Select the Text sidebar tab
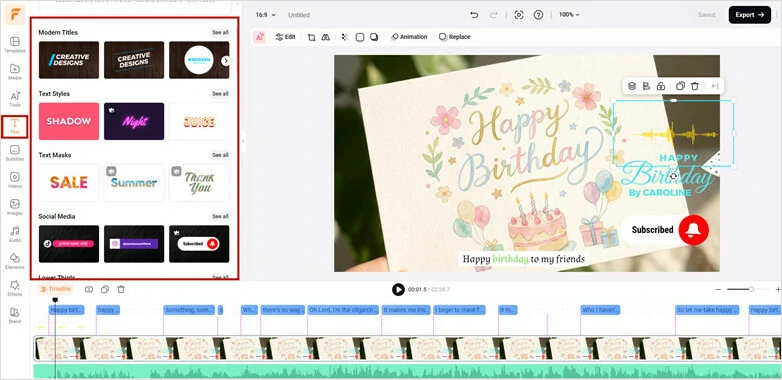Viewport: 782px width, 380px height. 14,127
